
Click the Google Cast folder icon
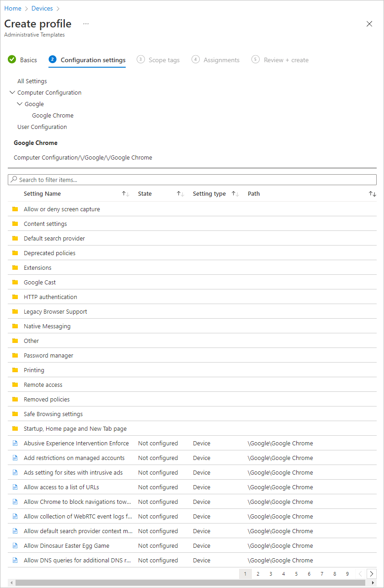(15, 282)
